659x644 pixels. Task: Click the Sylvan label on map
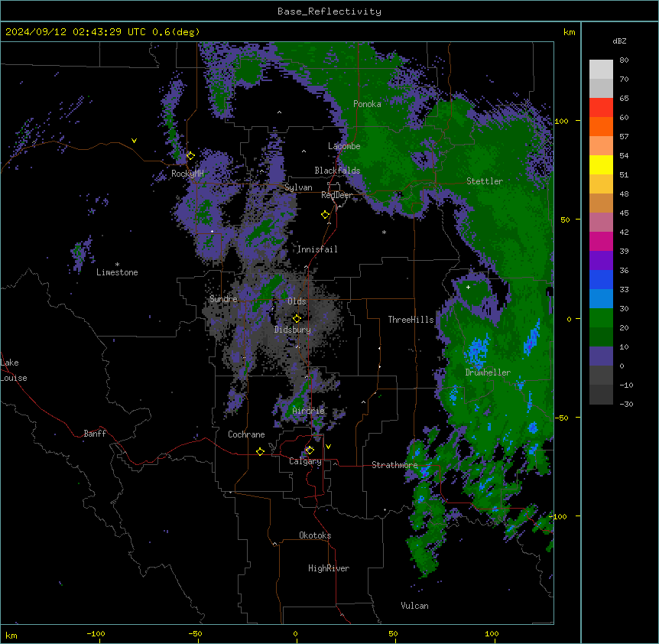[x=298, y=187]
